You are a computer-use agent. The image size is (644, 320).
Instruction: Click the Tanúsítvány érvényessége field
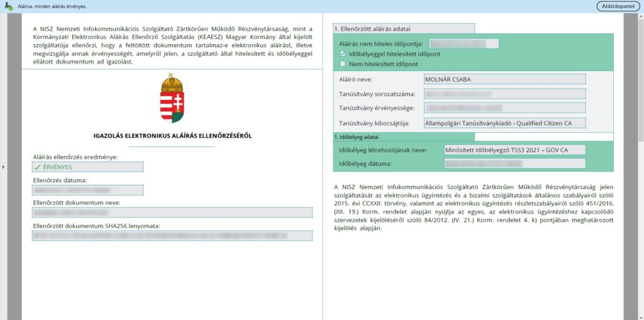click(x=504, y=108)
